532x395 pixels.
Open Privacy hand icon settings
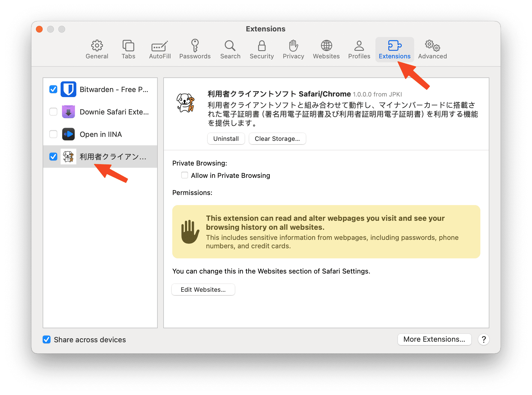coord(293,49)
